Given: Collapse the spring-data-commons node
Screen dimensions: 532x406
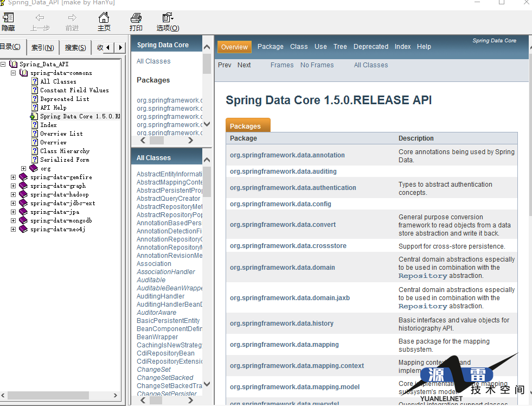Looking at the screenshot, I should 13,73.
